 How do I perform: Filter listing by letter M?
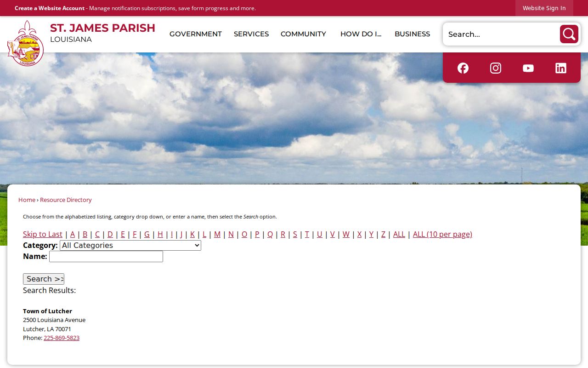point(217,235)
